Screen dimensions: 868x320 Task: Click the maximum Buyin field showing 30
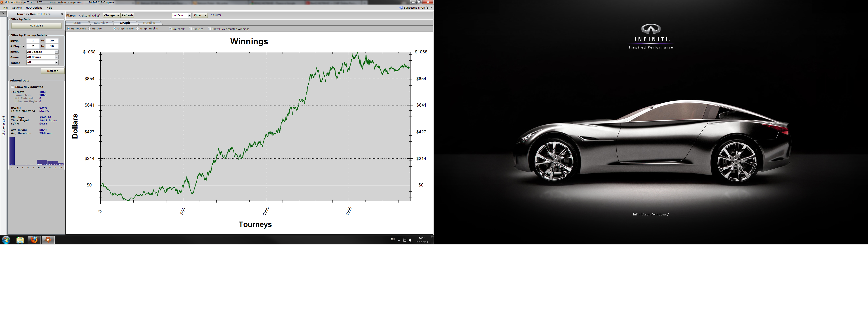52,41
